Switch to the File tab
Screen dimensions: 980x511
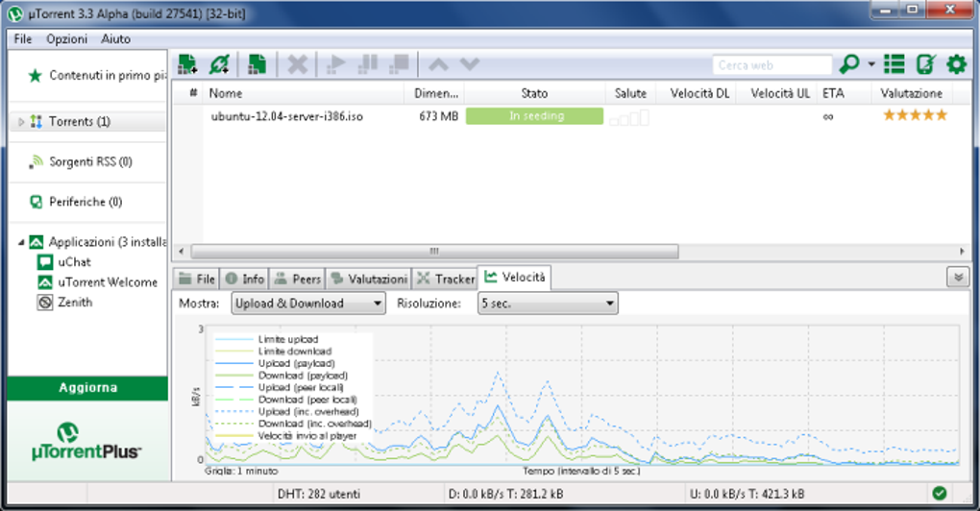[x=196, y=280]
